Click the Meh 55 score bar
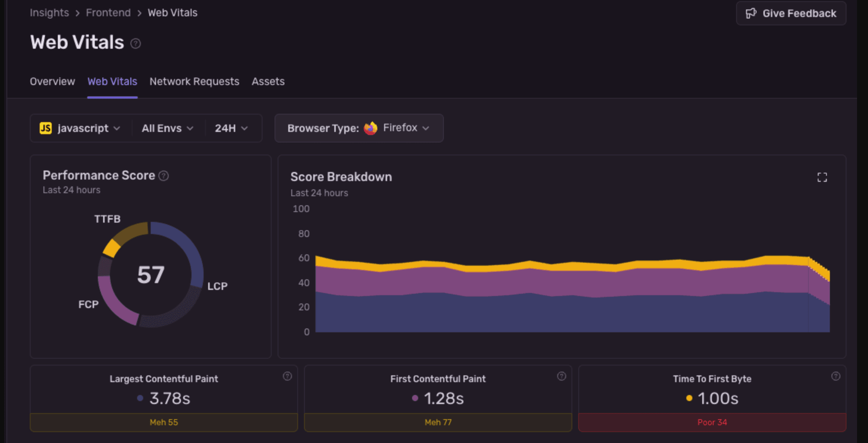 click(x=164, y=422)
